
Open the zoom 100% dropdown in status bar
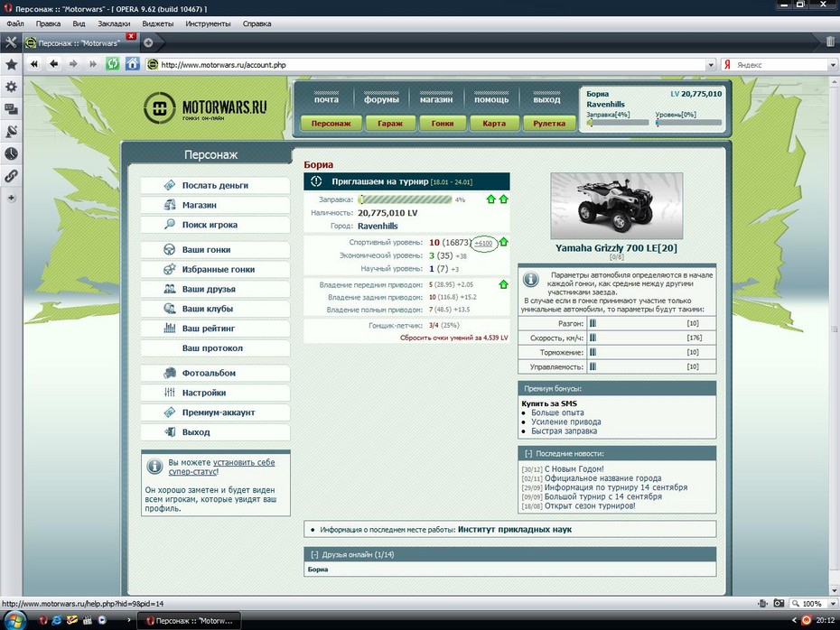click(x=833, y=603)
